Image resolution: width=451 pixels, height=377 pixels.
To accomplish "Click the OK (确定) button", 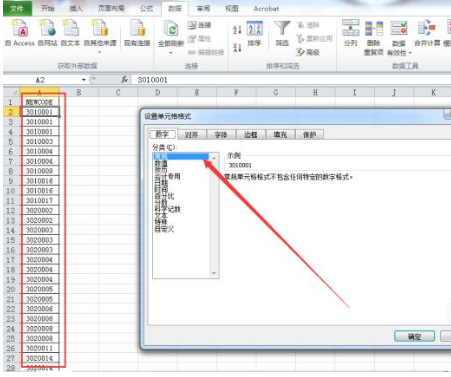I will coord(414,336).
